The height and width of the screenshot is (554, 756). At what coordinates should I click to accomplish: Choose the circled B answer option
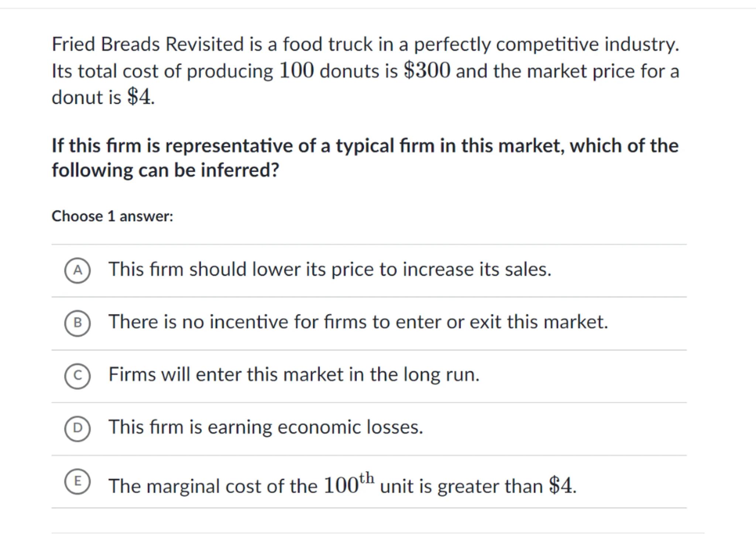pyautogui.click(x=78, y=323)
